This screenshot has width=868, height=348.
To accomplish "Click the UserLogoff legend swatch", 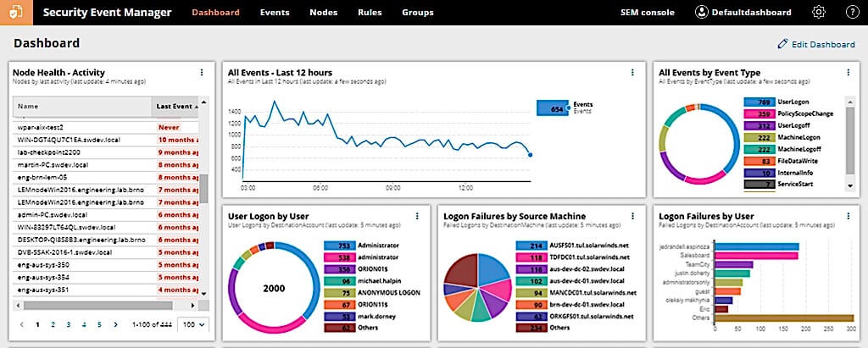I will point(759,125).
